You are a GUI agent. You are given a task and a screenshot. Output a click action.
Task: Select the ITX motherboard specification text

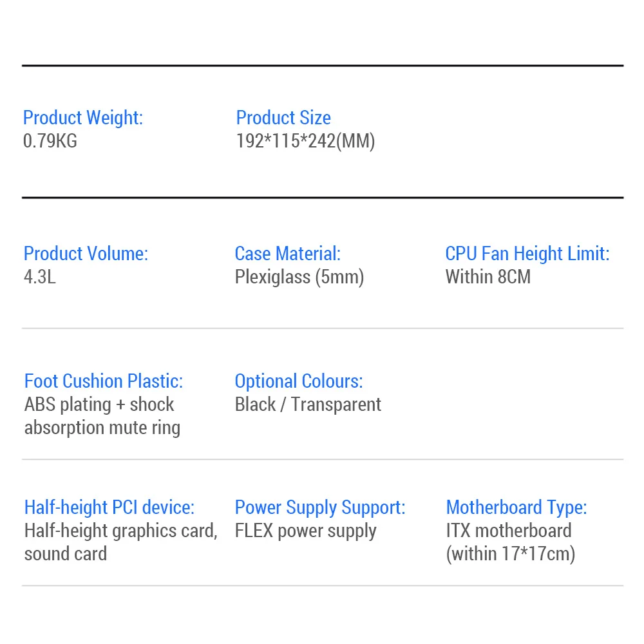(510, 542)
